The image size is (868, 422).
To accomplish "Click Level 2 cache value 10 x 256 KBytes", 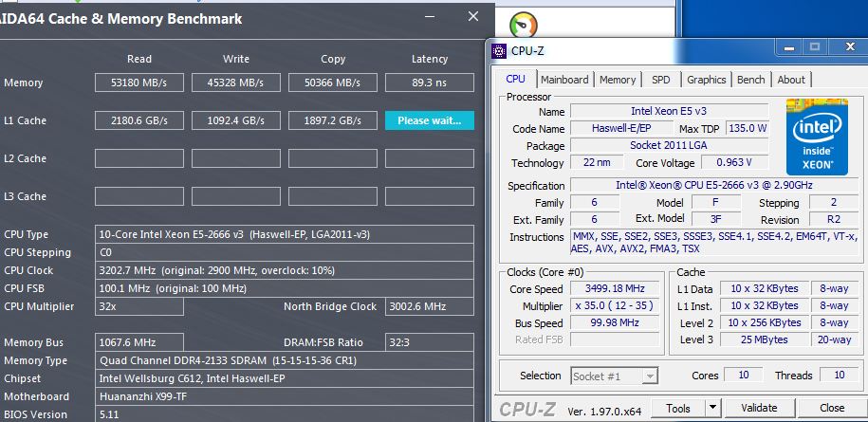I will click(765, 323).
